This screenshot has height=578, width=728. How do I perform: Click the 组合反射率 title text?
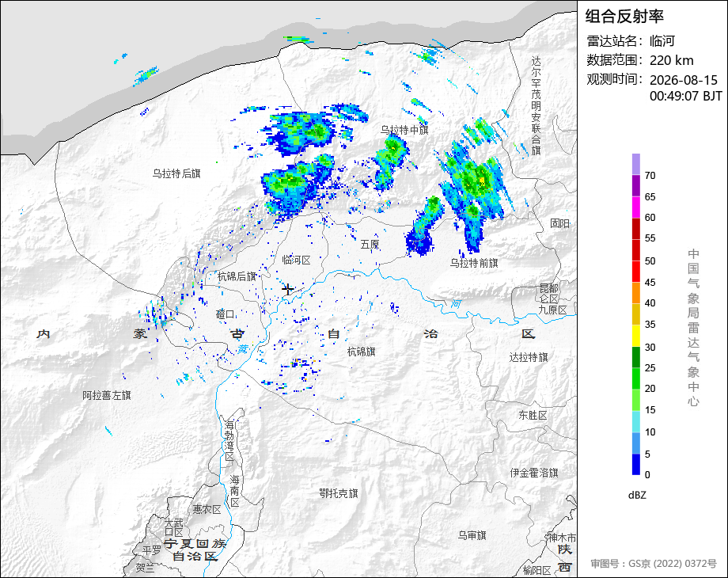point(624,17)
